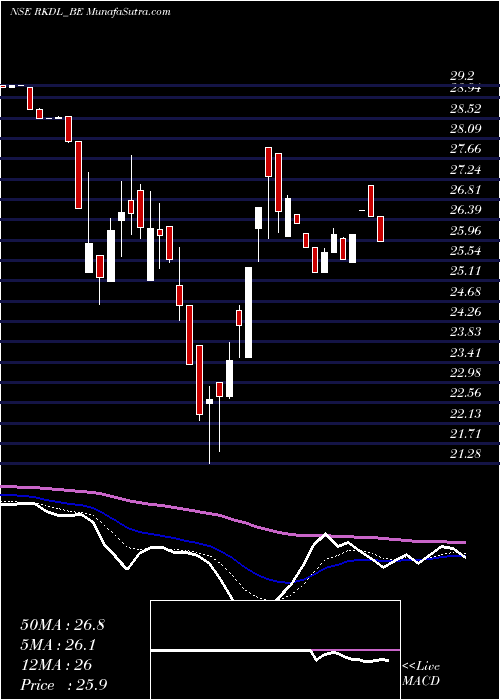Screen dimensions: 500x700
Task: Click the 24.68 price level label
Action: tap(466, 292)
